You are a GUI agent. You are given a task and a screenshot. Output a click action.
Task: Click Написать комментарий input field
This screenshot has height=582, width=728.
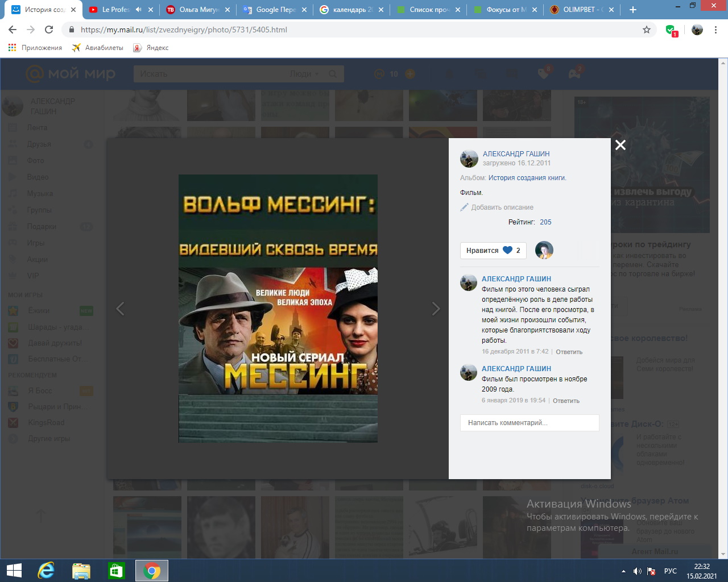[x=530, y=423]
